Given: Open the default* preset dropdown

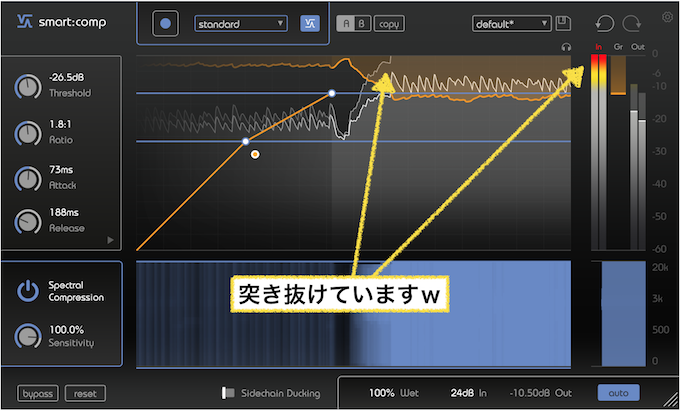Looking at the screenshot, I should [511, 24].
